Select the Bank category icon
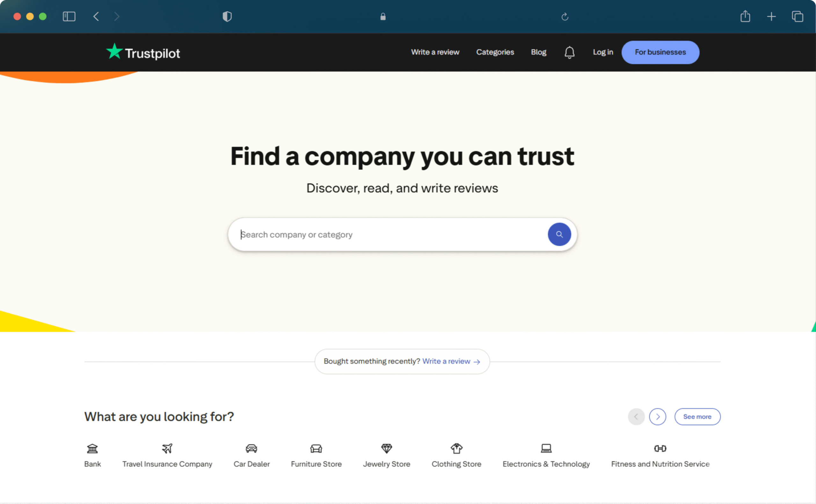Image resolution: width=816 pixels, height=504 pixels. (92, 449)
